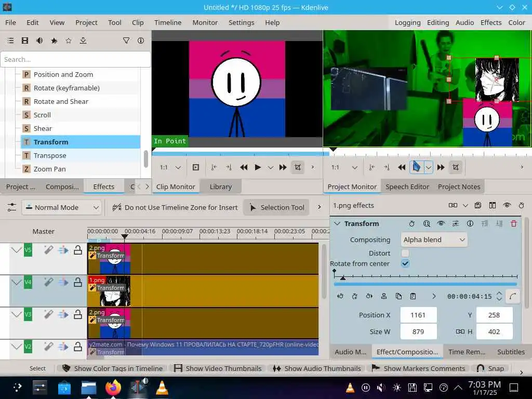Toggle Show Audio Thumbnails

point(317,368)
